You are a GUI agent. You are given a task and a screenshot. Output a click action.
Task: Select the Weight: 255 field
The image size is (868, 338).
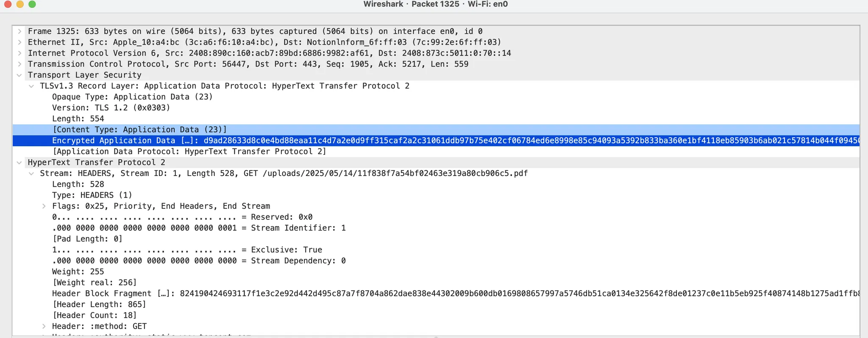pyautogui.click(x=78, y=271)
